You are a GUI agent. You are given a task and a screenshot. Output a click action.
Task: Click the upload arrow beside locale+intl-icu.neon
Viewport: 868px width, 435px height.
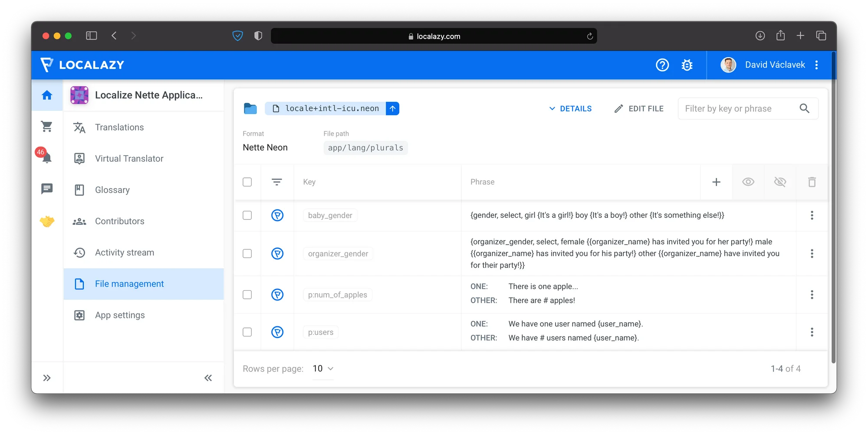click(x=392, y=108)
